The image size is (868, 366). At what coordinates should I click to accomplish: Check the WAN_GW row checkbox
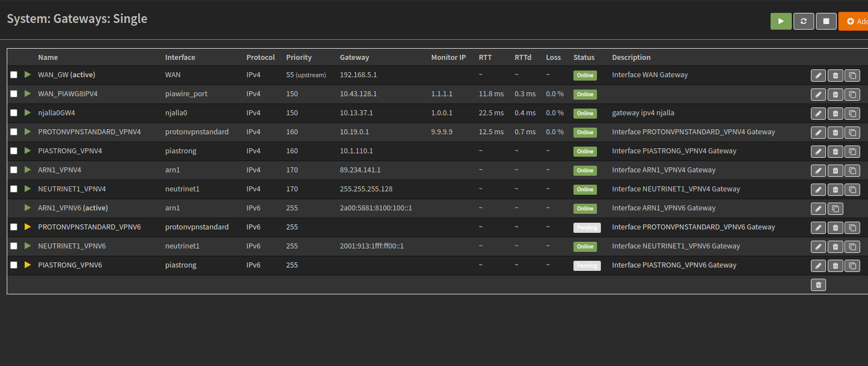pos(14,75)
